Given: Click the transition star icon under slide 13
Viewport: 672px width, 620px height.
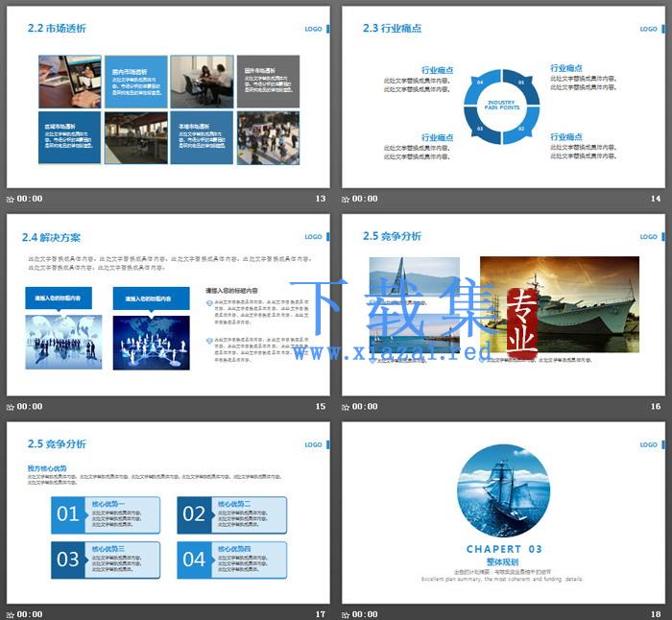Looking at the screenshot, I should pyautogui.click(x=11, y=200).
